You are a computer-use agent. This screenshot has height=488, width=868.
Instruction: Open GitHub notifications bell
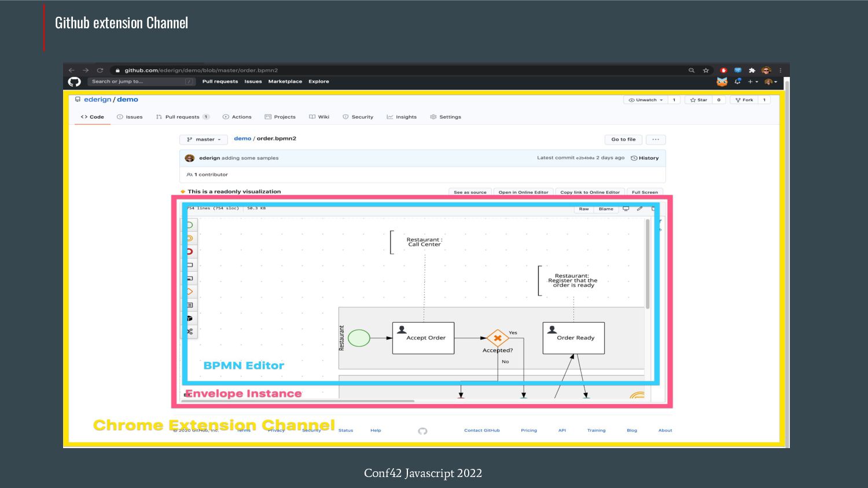coord(738,82)
